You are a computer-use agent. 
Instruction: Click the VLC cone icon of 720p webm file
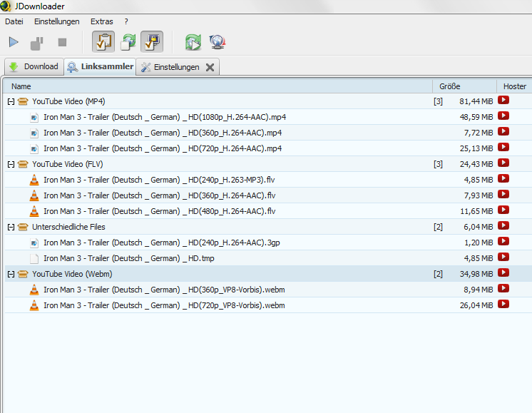coord(34,305)
